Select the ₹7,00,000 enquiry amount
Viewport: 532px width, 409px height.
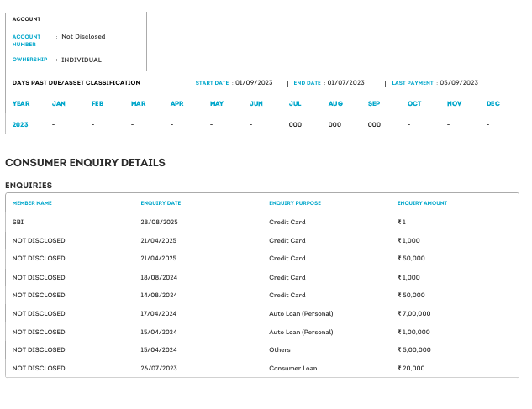pyautogui.click(x=413, y=313)
